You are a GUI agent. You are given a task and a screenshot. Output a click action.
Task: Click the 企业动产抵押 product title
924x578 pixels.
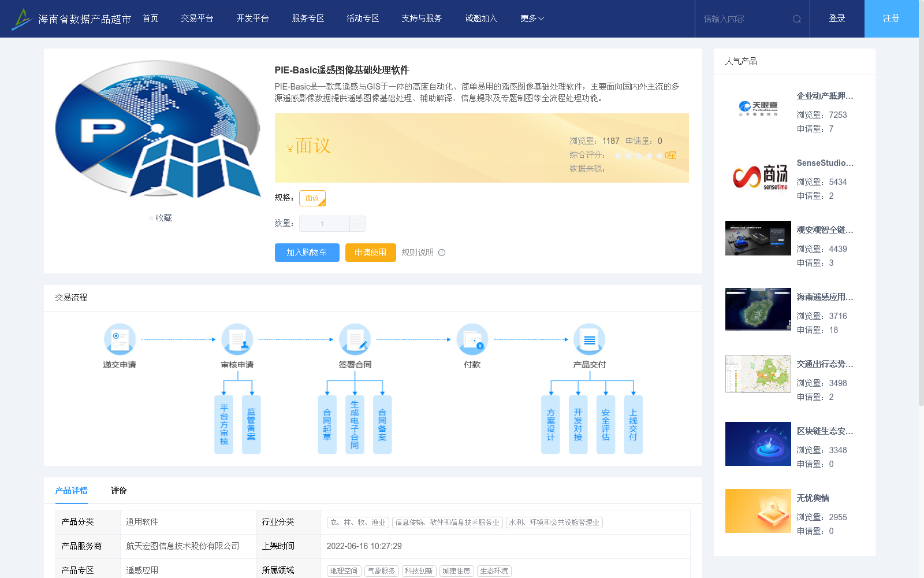[x=825, y=96]
